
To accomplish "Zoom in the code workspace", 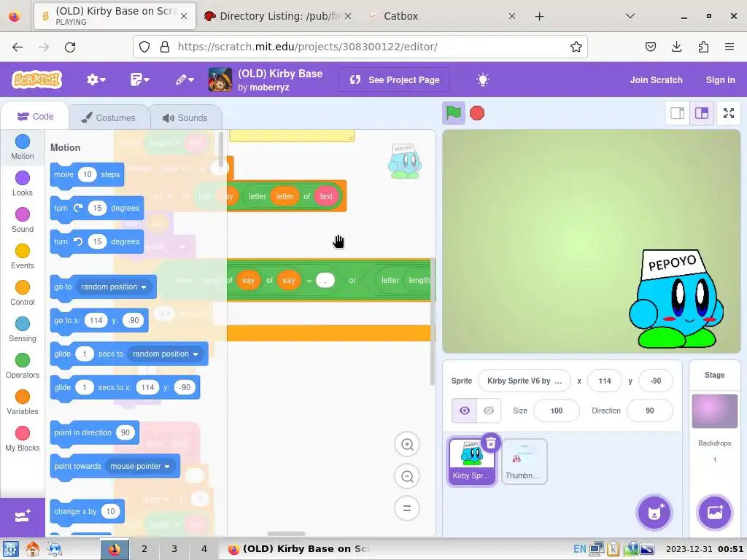I will point(407,444).
